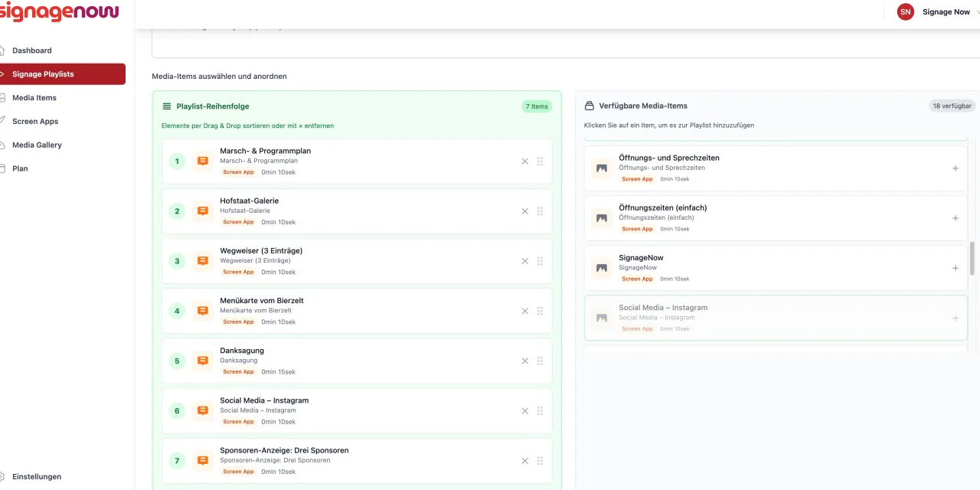Click the SN user avatar
Image resolution: width=980 pixels, height=490 pixels.
point(906,12)
